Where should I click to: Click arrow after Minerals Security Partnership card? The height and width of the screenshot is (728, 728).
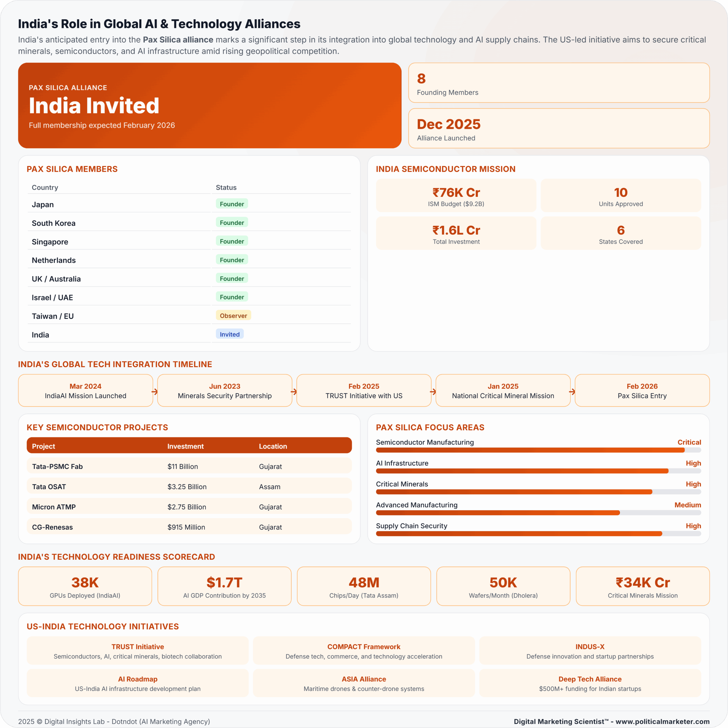[293, 392]
